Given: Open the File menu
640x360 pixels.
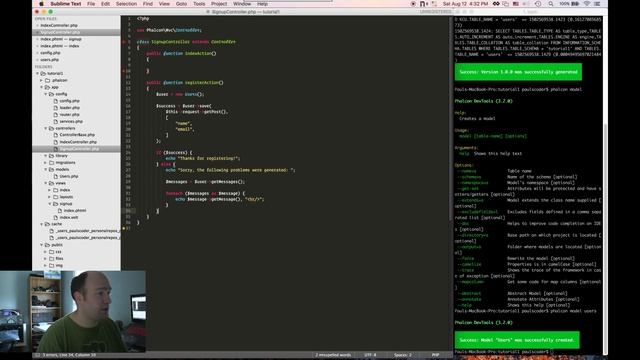Looking at the screenshot, I should tap(91, 4).
